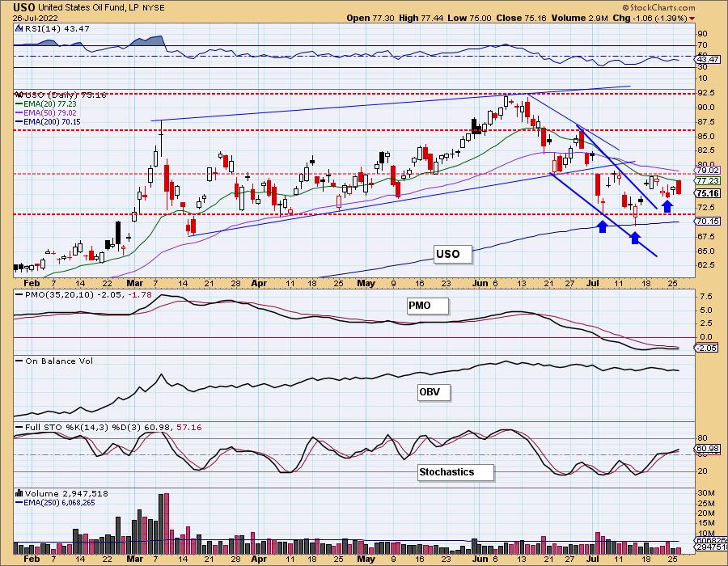
Task: Click the Chg -1.06 (-1.39%) header value
Action: (650, 18)
